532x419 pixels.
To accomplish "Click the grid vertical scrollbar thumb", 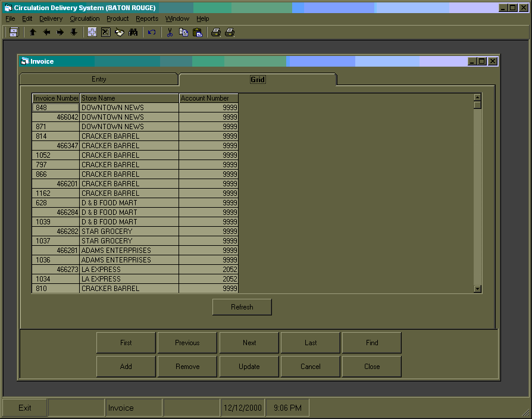I will [x=477, y=105].
